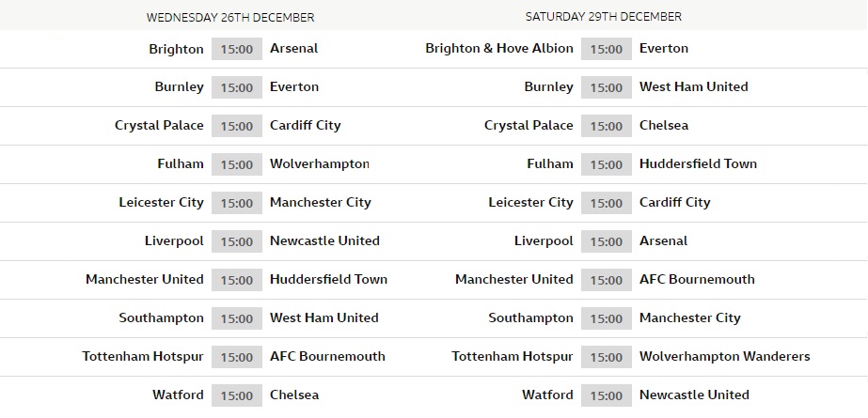The width and height of the screenshot is (868, 418).
Task: Click the 15:00 box for Leicester City vs Manchester City
Action: (236, 203)
